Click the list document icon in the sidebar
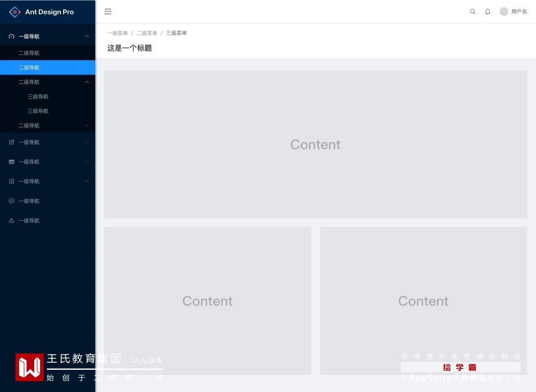Viewport: 536px width, 392px height. pos(12,181)
